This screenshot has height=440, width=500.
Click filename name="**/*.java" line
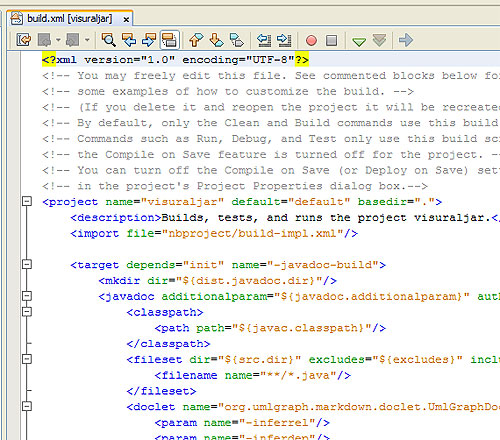[253, 375]
